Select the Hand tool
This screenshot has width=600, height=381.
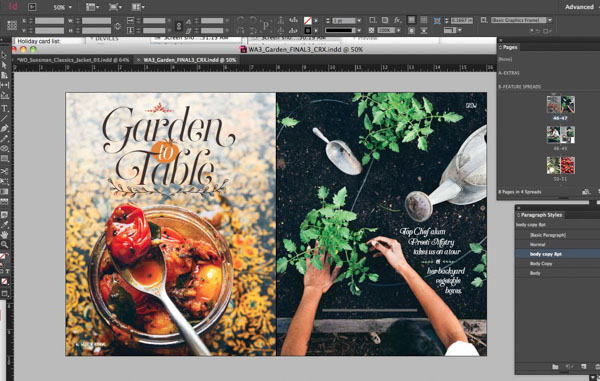pos(4,234)
